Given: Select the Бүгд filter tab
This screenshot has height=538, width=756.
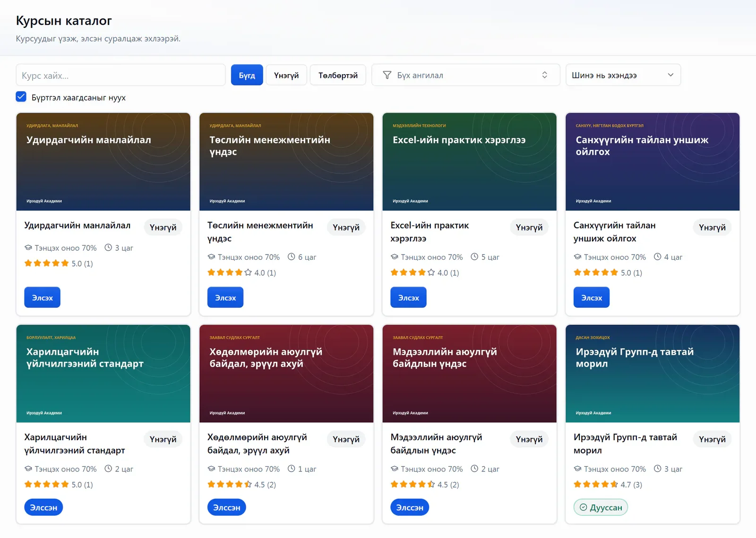Looking at the screenshot, I should click(x=247, y=75).
